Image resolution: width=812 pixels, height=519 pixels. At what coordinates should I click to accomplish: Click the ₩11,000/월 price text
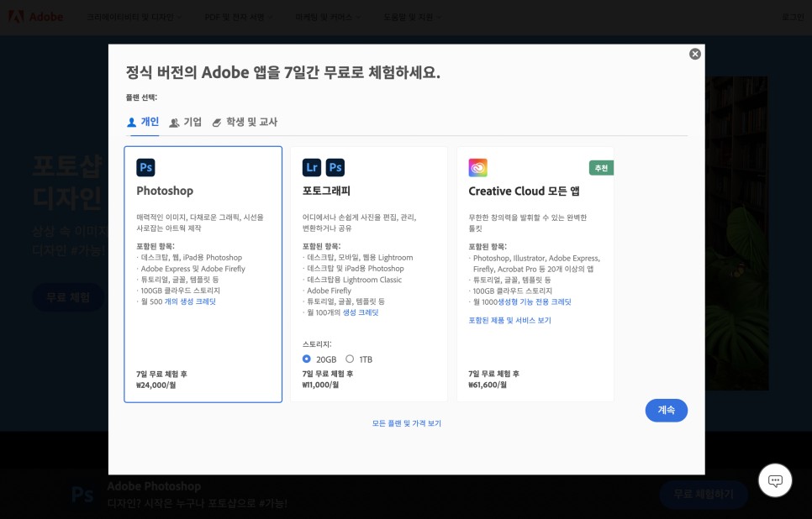[320, 385]
